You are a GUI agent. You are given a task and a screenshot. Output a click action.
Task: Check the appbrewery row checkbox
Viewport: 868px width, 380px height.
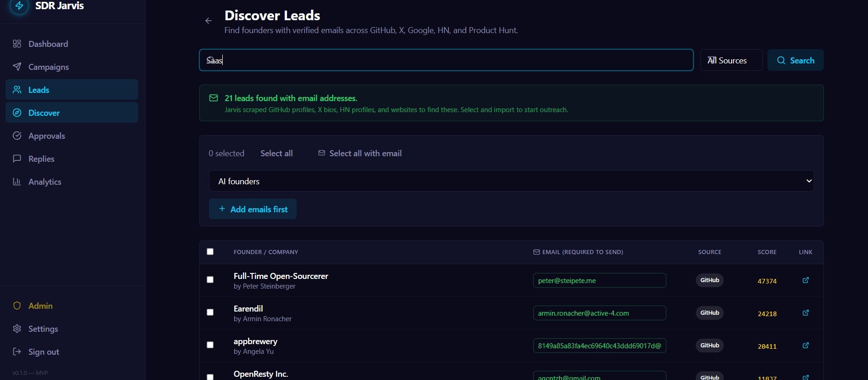tap(210, 345)
